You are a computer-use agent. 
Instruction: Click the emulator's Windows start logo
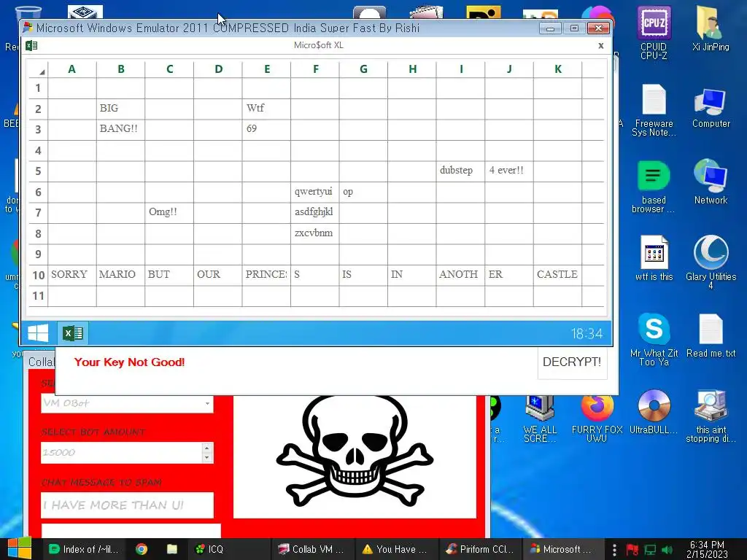[38, 332]
